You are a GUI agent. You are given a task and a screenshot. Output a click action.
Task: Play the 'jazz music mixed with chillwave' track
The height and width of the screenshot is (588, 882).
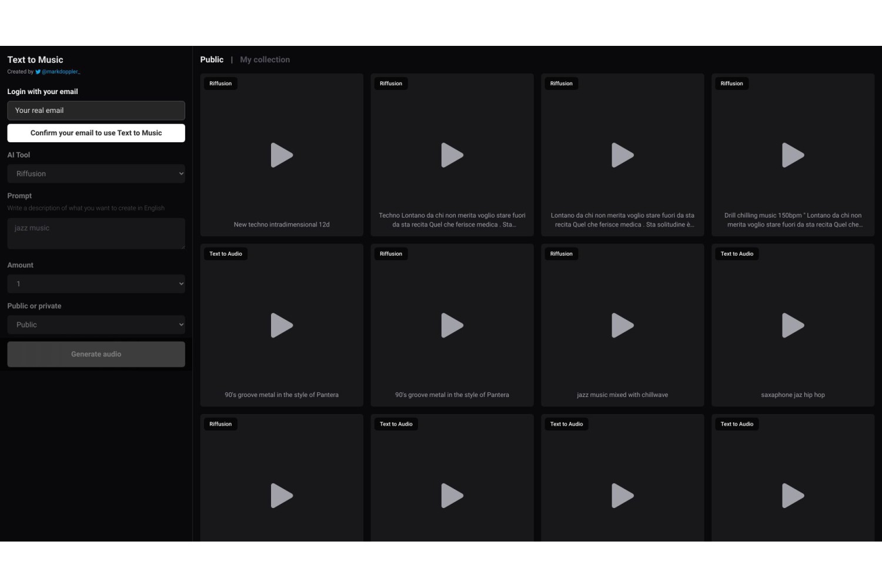623,325
